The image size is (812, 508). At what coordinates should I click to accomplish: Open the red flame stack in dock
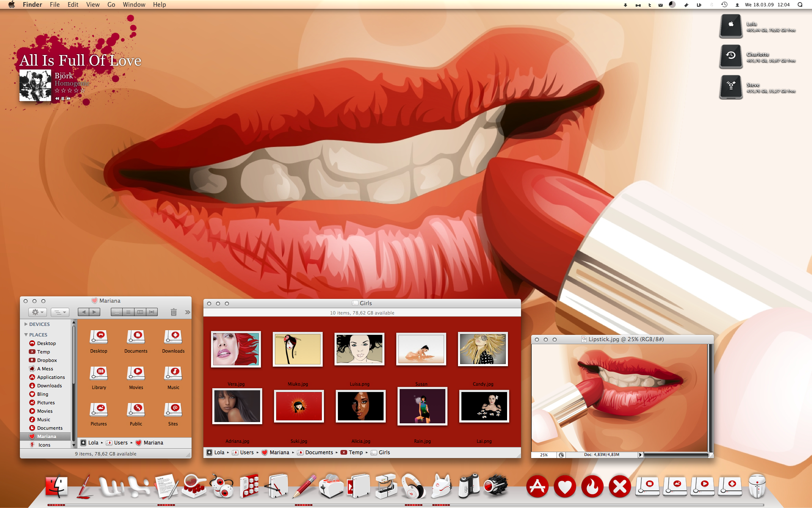[x=593, y=487]
